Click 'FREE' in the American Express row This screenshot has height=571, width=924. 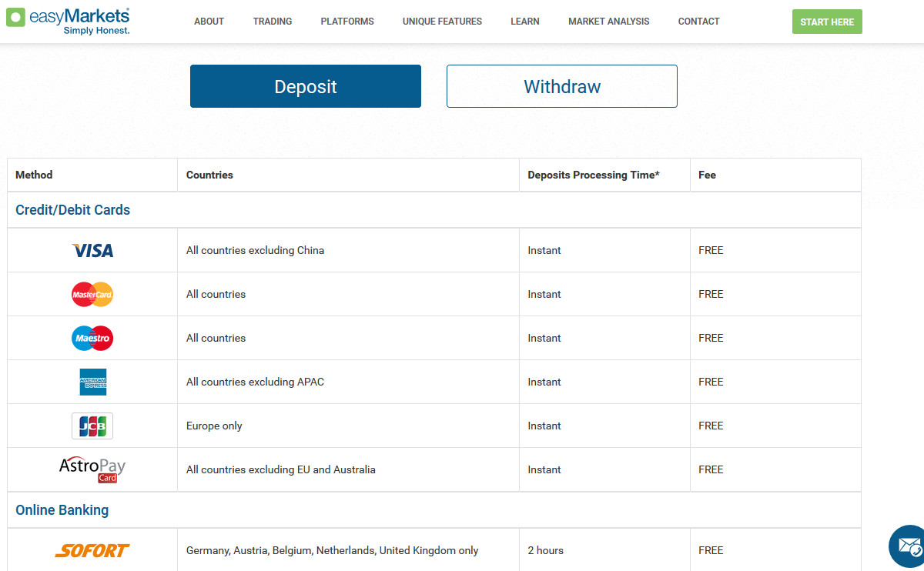click(x=711, y=382)
